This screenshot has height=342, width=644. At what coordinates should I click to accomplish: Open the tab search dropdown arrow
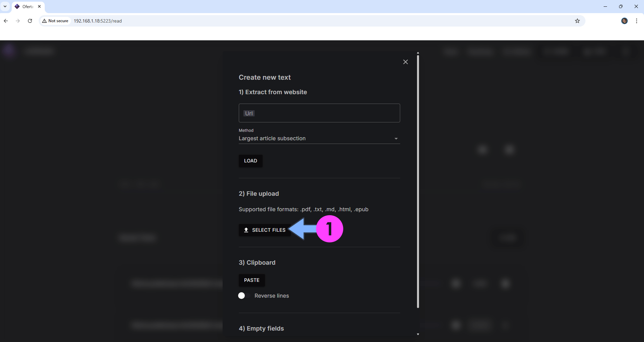point(5,6)
